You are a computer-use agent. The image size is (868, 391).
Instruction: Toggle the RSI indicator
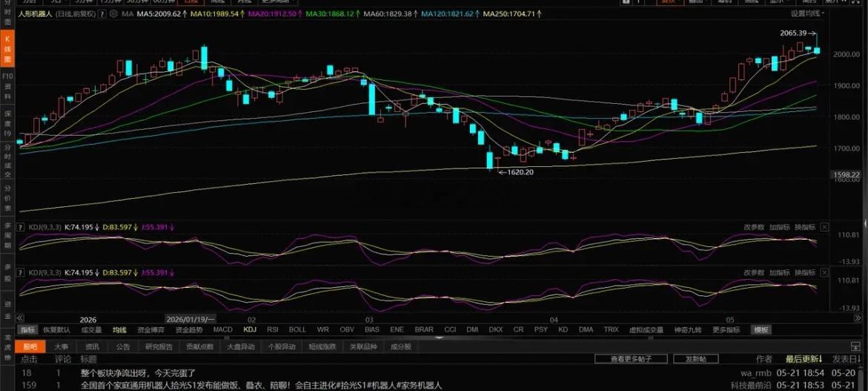point(273,329)
